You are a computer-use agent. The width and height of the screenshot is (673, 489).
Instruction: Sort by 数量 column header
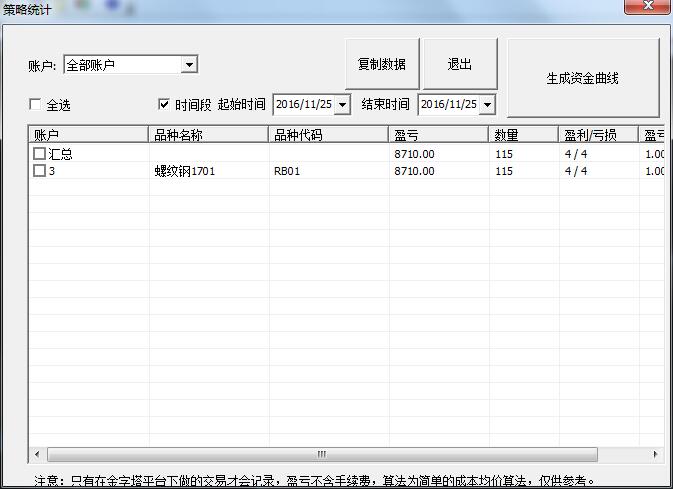pos(523,135)
